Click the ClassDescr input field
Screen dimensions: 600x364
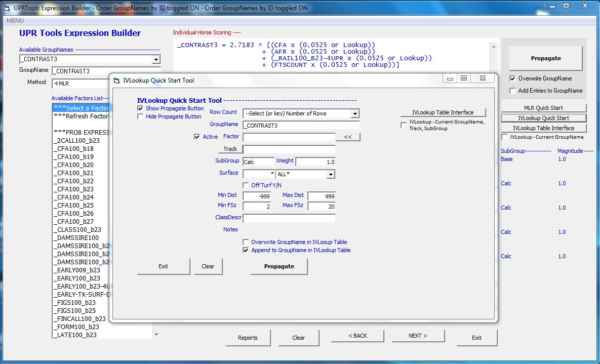pyautogui.click(x=289, y=219)
